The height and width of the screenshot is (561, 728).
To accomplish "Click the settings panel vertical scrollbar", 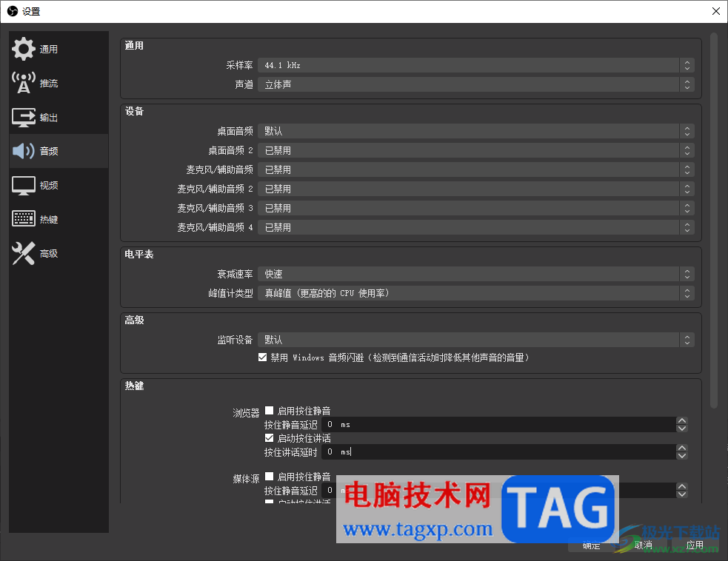I will coord(714,221).
